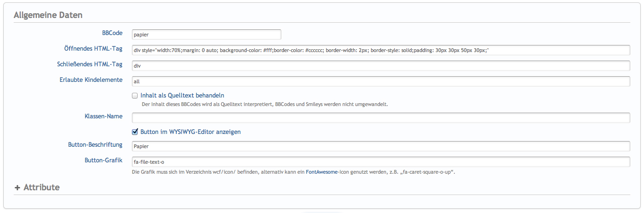Click the Klassen-Name label

[101, 116]
